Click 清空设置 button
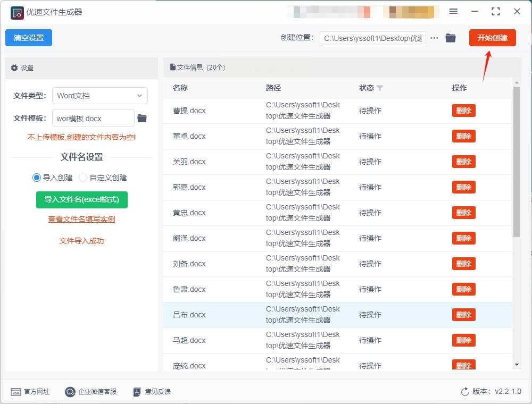Image resolution: width=532 pixels, height=404 pixels. [29, 38]
